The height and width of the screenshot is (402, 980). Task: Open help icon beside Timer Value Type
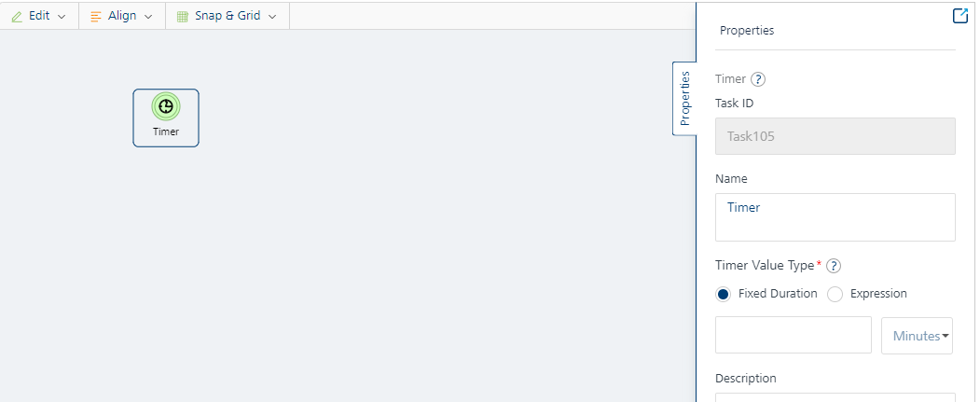click(x=833, y=266)
